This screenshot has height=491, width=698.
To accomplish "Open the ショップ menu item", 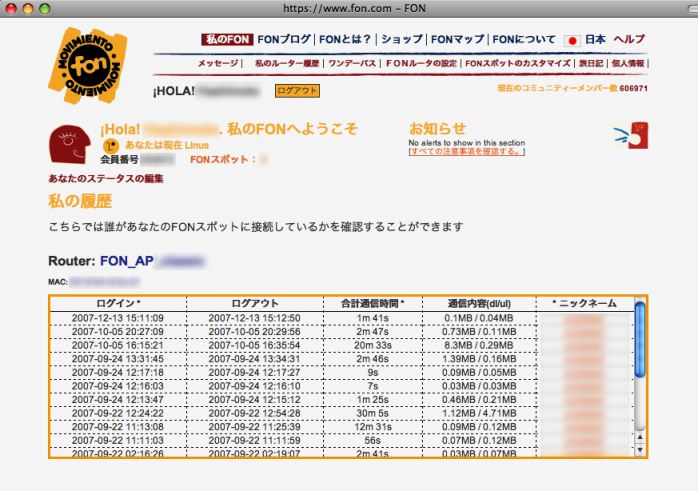I will tap(401, 39).
